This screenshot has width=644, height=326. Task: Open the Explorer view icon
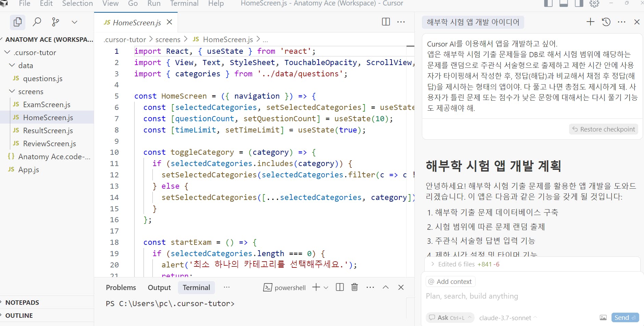point(17,22)
